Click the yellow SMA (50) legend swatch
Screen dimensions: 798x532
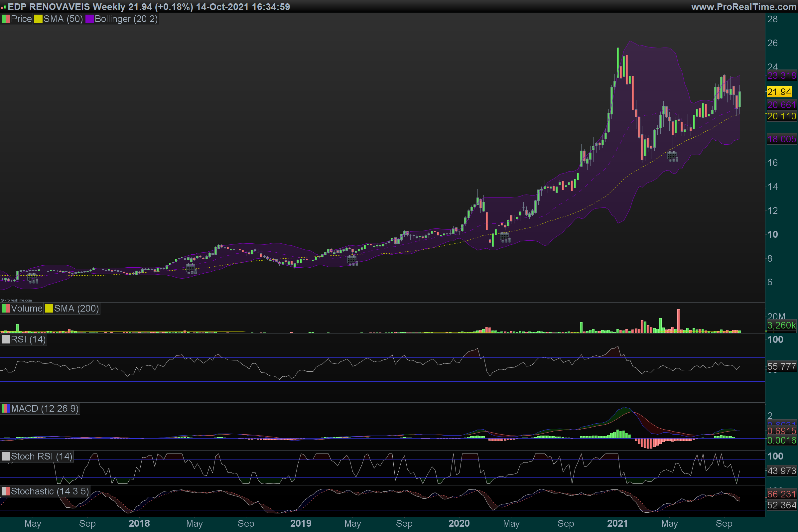tap(38, 19)
